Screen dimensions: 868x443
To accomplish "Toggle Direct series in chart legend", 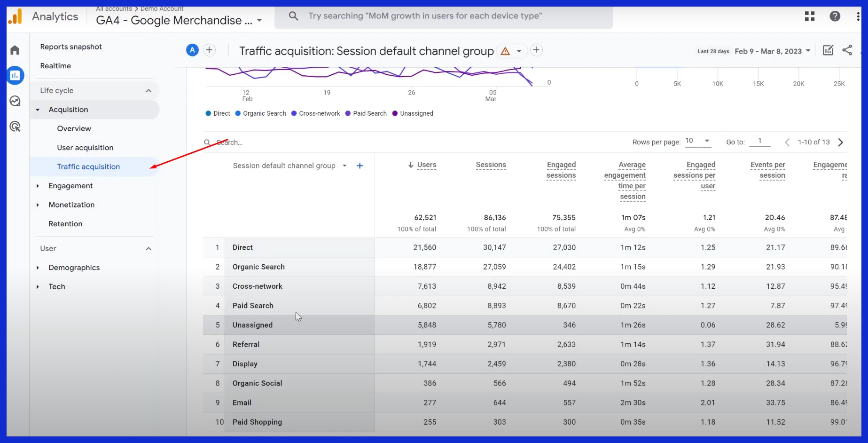I will (x=218, y=113).
